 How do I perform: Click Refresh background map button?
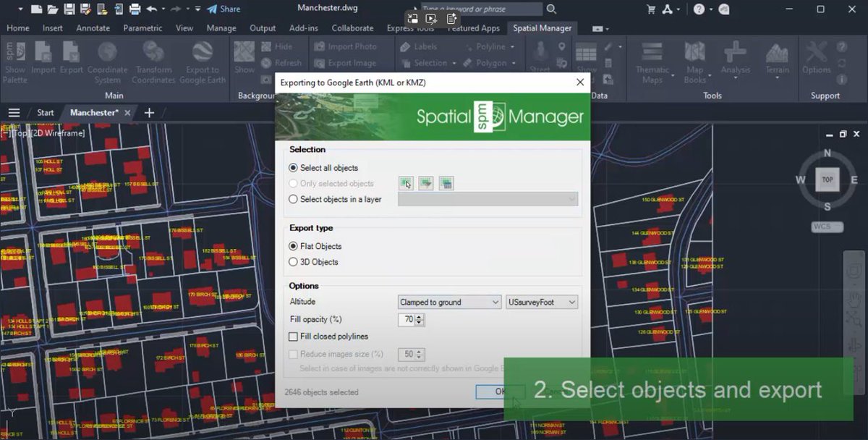pos(281,63)
